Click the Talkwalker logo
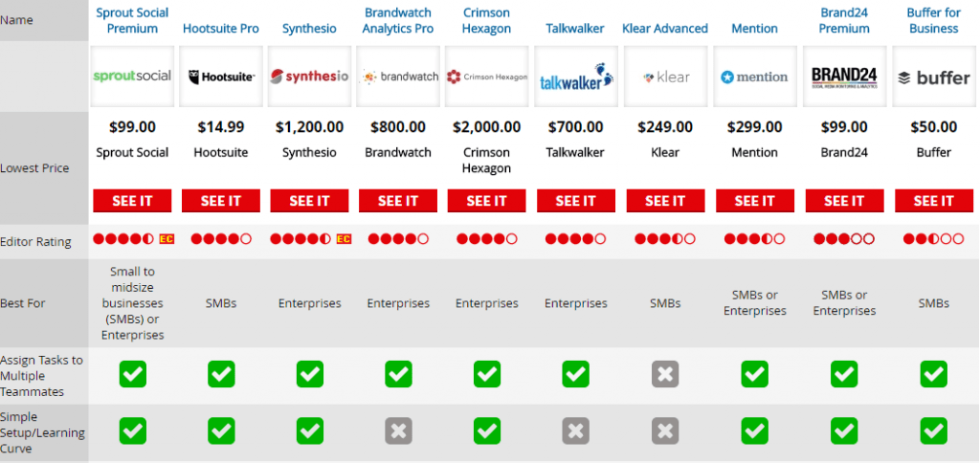The width and height of the screenshot is (980, 463). [x=575, y=77]
